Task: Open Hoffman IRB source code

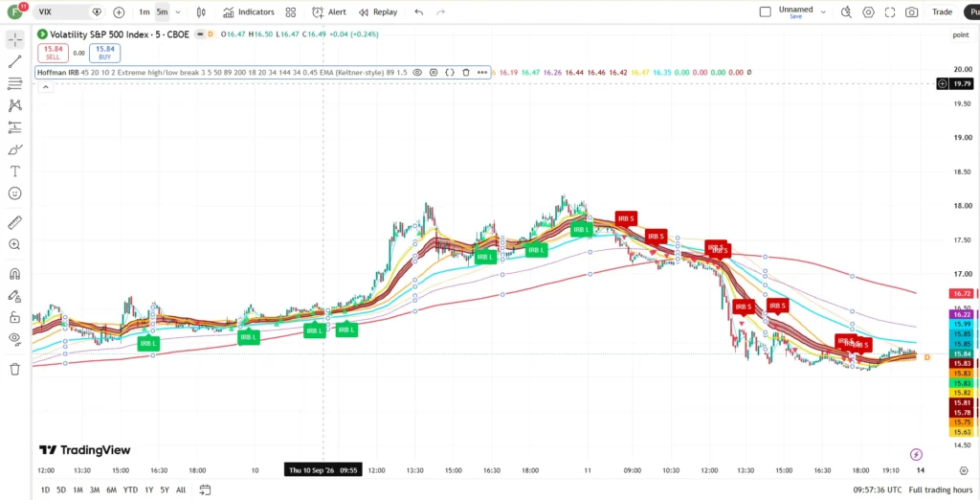Action: click(x=450, y=73)
